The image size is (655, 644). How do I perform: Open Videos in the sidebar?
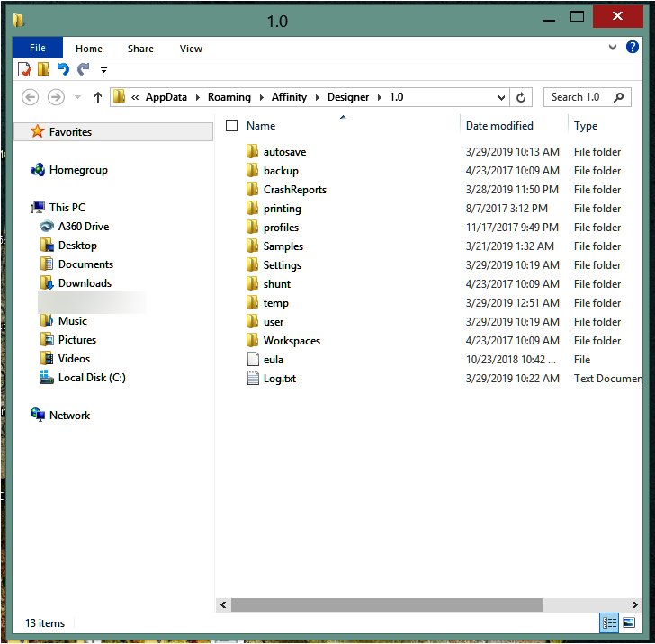[74, 359]
